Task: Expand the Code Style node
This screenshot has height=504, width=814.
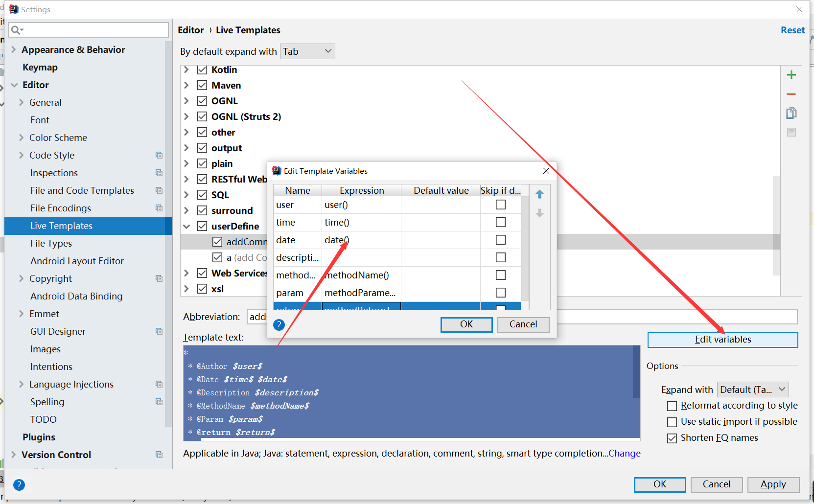Action: click(21, 155)
